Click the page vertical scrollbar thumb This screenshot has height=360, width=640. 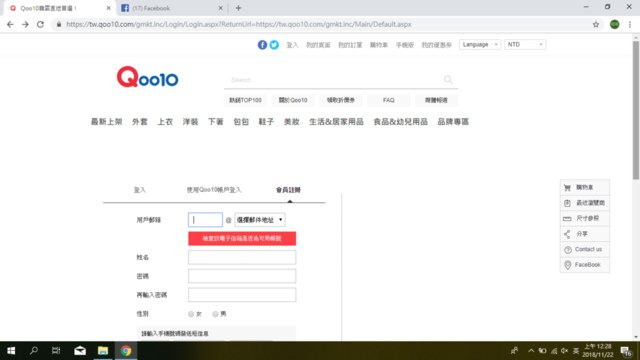[x=636, y=110]
